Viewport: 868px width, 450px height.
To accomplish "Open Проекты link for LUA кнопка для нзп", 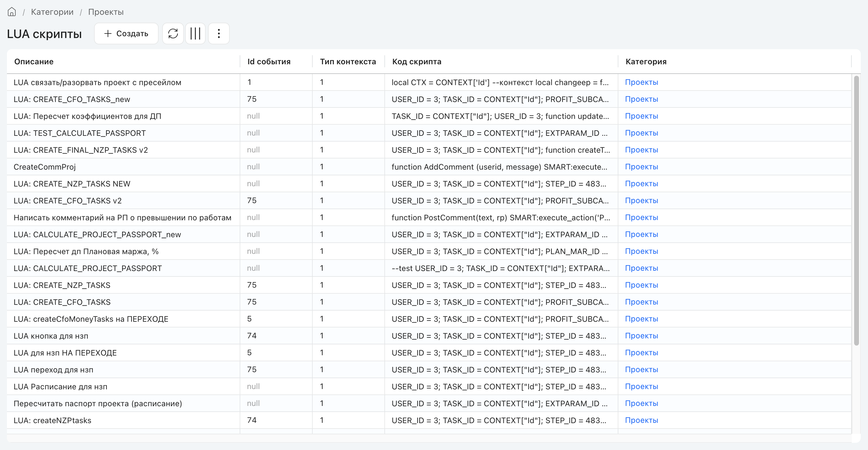I will [641, 336].
